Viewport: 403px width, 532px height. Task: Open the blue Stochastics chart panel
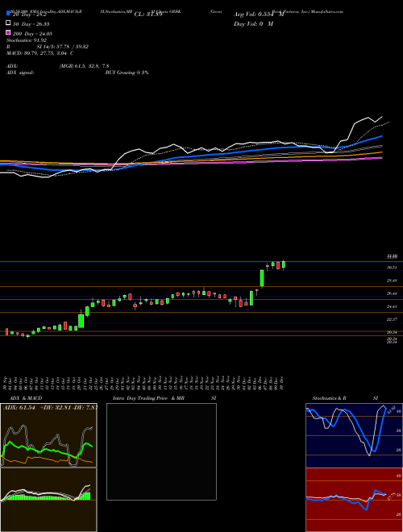coord(354,435)
